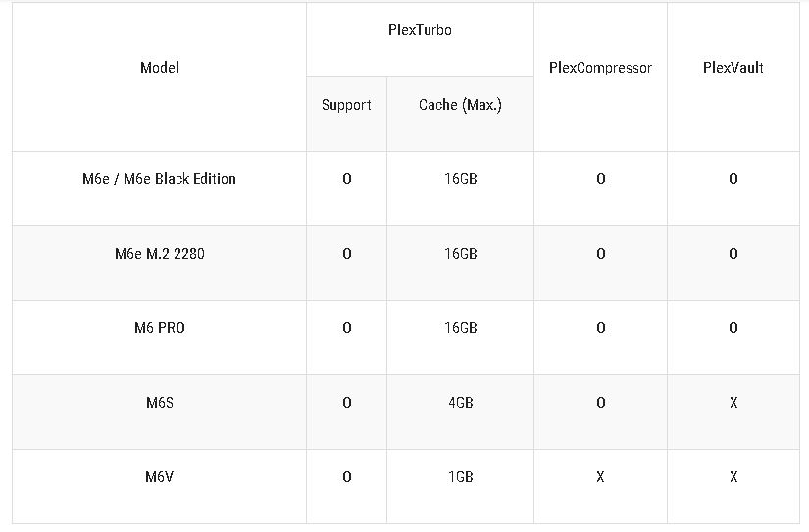The width and height of the screenshot is (809, 532).
Task: Click the 4GB cache value for M6S
Action: click(460, 403)
